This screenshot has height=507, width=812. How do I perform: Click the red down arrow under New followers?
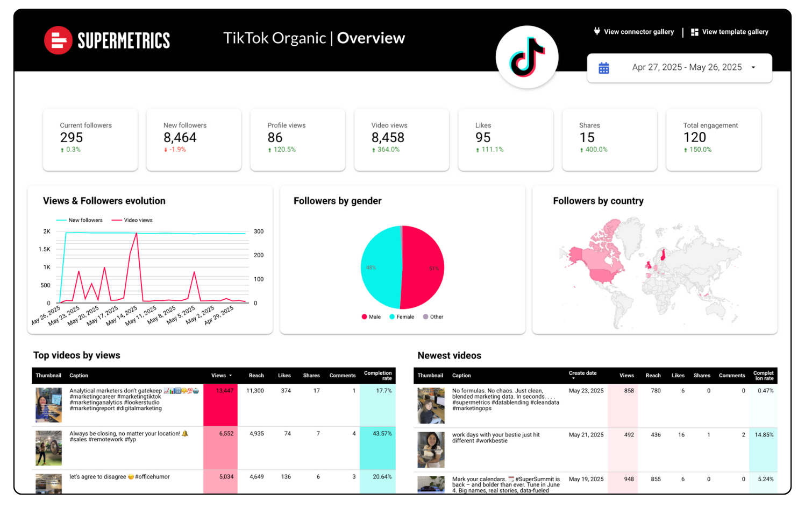tap(166, 150)
